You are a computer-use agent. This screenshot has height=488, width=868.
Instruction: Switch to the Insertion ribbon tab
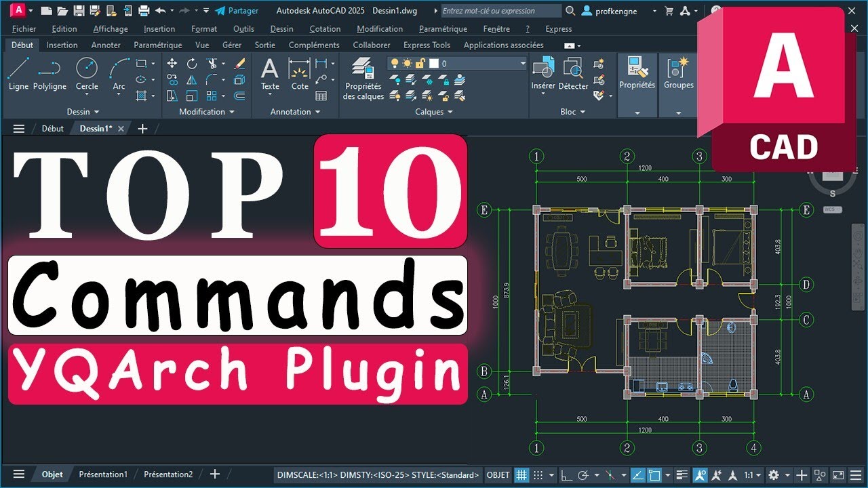tap(62, 45)
